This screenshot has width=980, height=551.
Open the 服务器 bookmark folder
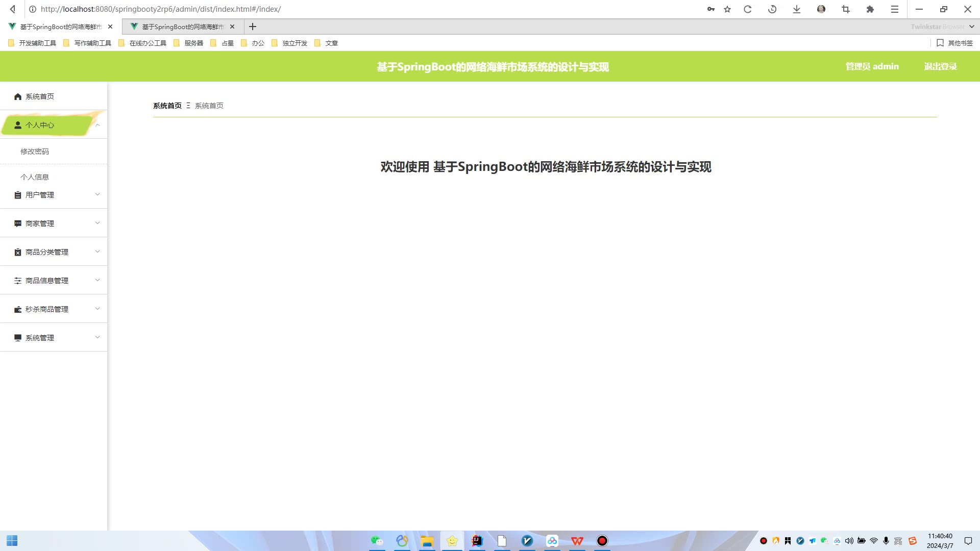click(x=188, y=43)
